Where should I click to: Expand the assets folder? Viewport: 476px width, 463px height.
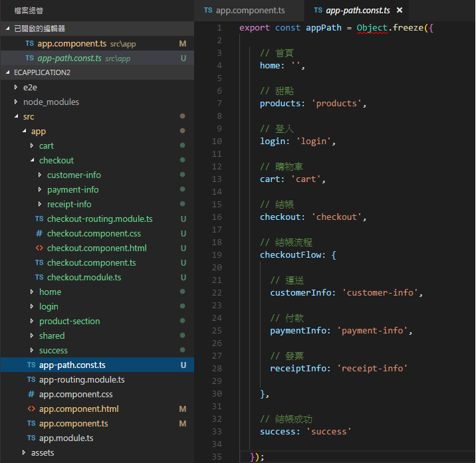tap(24, 452)
